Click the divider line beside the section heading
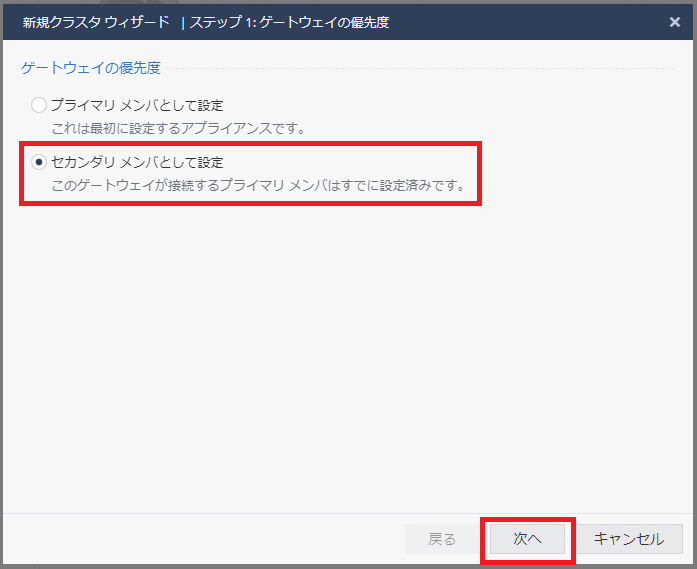The height and width of the screenshot is (569, 697). (420, 69)
